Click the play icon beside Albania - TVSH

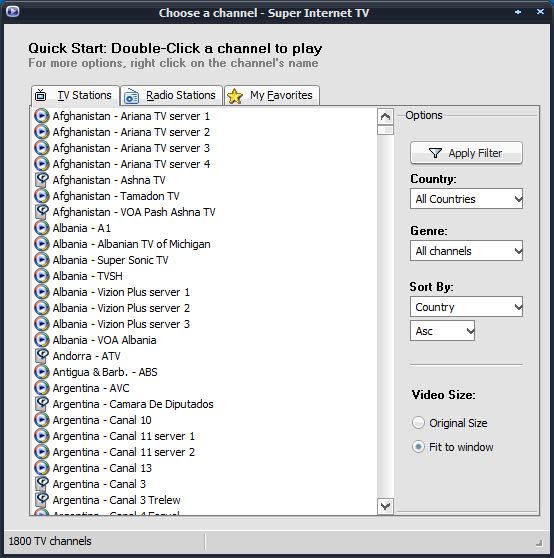click(42, 276)
